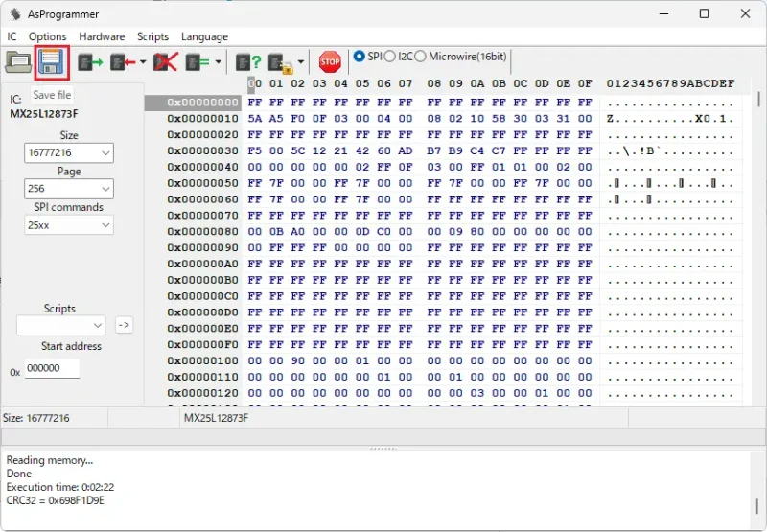
Task: Open the Scripts combo box in side panel
Action: (x=60, y=325)
